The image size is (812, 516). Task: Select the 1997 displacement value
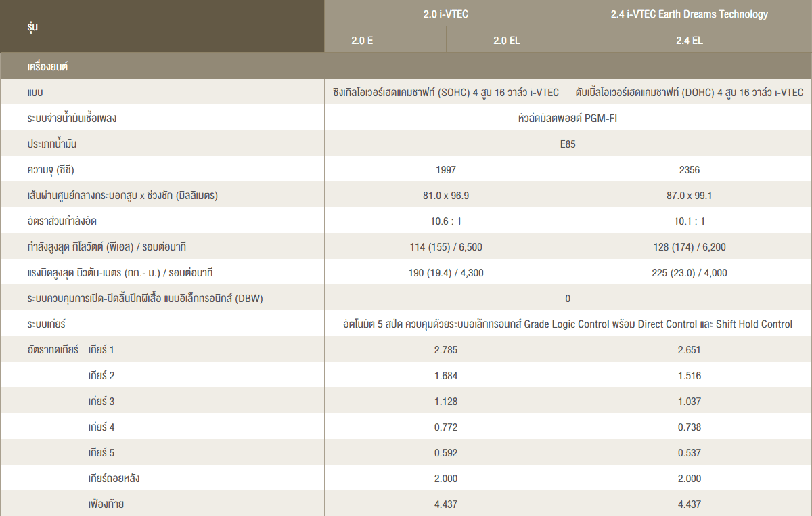point(446,170)
